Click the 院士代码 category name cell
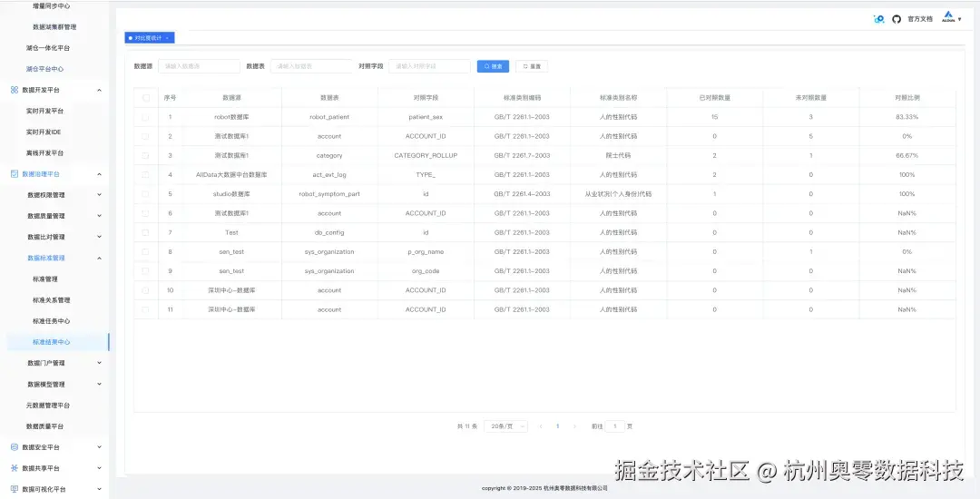This screenshot has width=980, height=499. pos(618,155)
